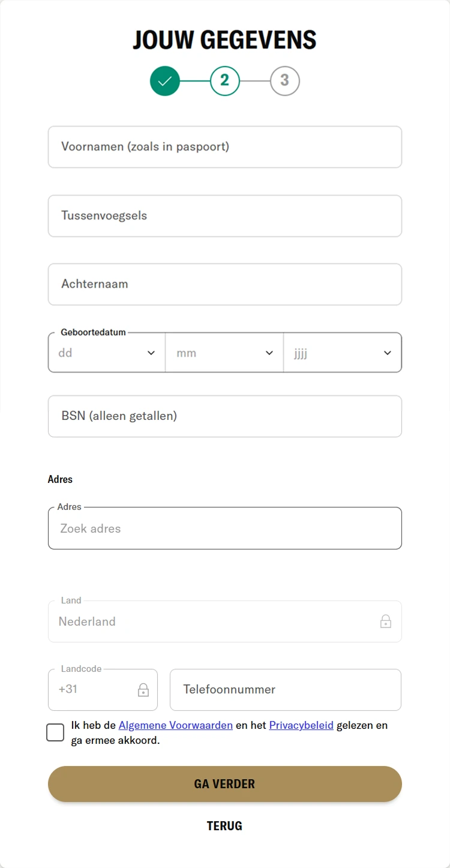Click the lock icon in the Land field
This screenshot has height=868, width=450.
point(386,621)
